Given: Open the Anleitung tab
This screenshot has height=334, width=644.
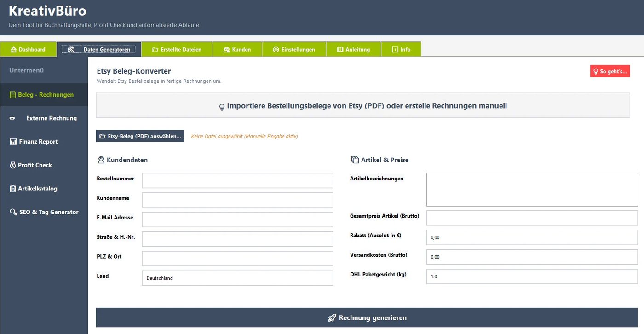Looking at the screenshot, I should (x=353, y=49).
